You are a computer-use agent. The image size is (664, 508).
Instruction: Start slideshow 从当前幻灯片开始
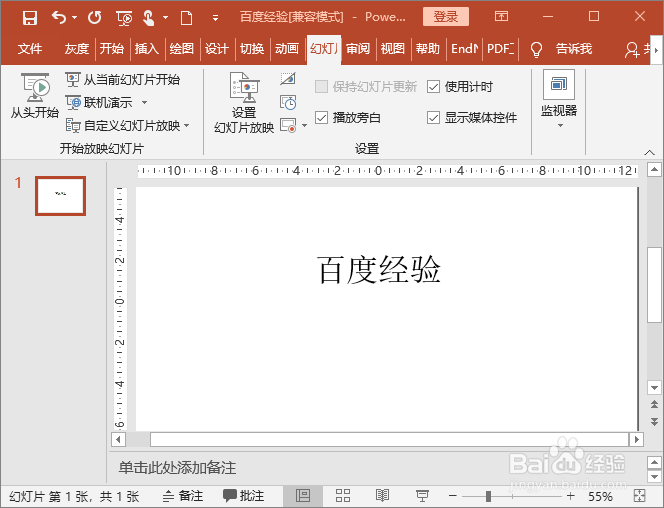123,80
